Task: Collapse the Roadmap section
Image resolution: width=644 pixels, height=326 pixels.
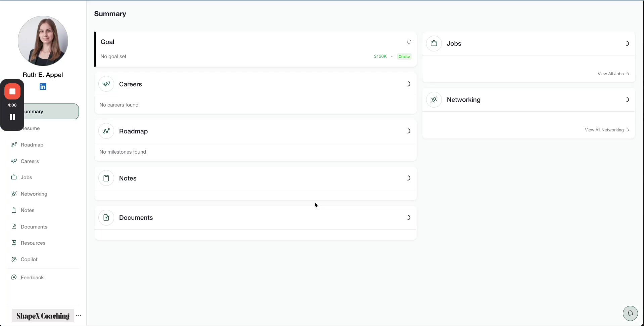Action: coord(409,131)
